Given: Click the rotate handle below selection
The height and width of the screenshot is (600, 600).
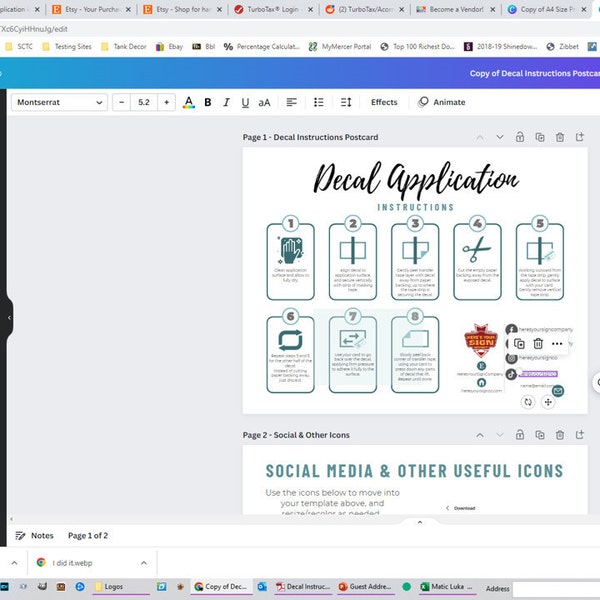Looking at the screenshot, I should 528,402.
